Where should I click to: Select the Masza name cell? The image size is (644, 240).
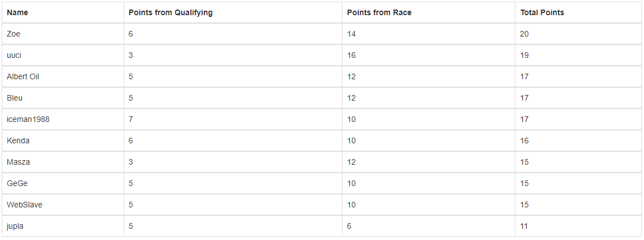18,162
